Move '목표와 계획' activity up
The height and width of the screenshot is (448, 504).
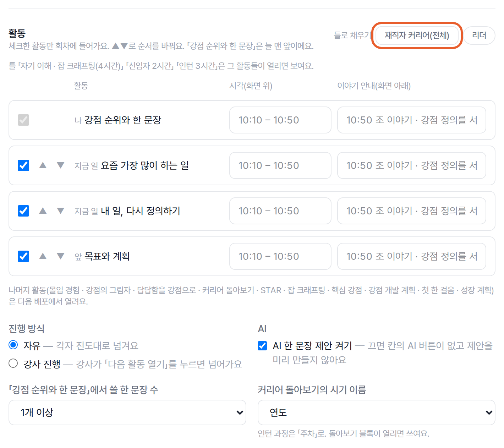pyautogui.click(x=43, y=256)
